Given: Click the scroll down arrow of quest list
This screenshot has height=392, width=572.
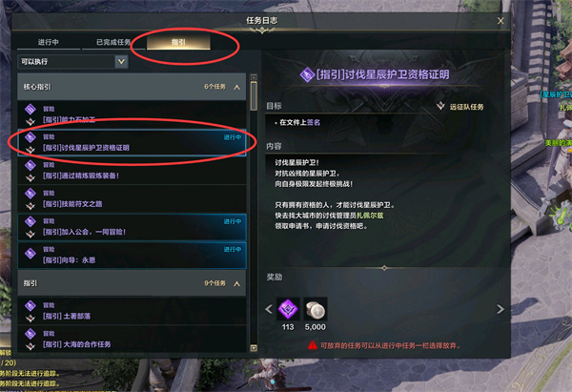Looking at the screenshot, I should point(254,348).
